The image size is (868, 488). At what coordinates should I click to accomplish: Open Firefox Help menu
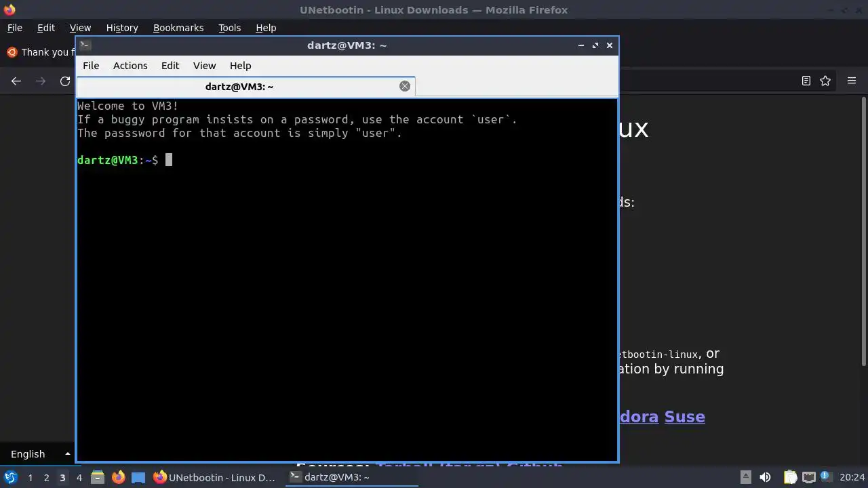coord(266,28)
